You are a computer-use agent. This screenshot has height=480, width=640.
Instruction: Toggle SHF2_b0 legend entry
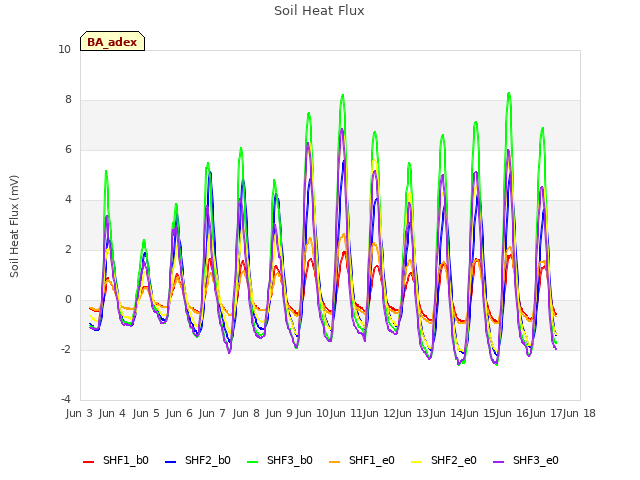(198, 460)
